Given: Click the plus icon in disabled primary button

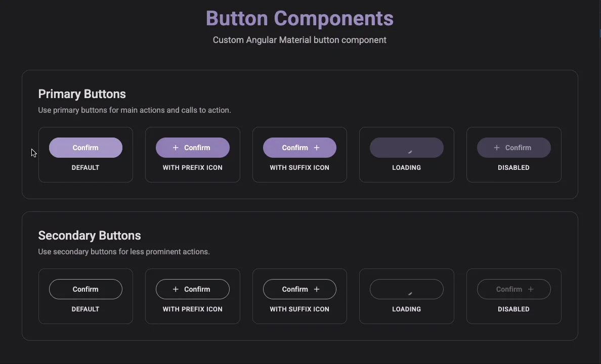Looking at the screenshot, I should coord(497,148).
